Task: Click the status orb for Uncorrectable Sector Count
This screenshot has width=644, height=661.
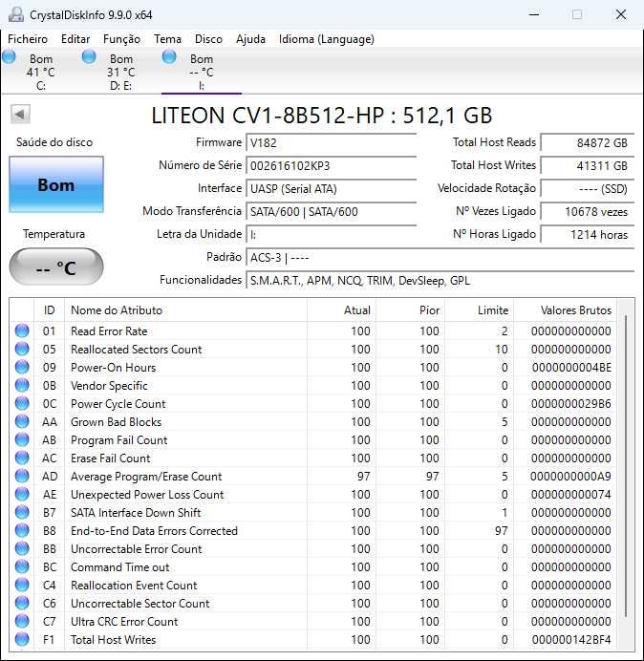Action: (x=22, y=604)
